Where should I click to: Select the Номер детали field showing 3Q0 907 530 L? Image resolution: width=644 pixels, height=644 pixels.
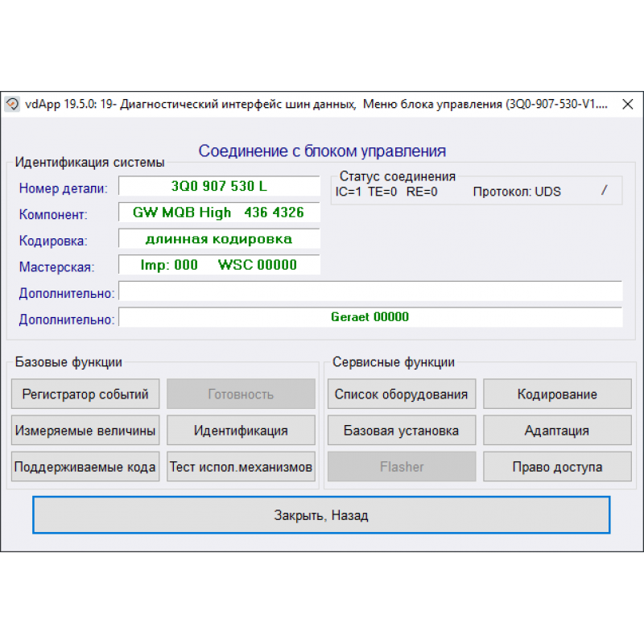coord(218,187)
